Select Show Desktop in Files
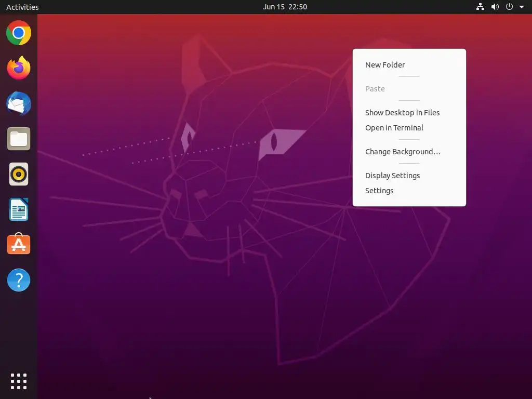Viewport: 532px width, 399px height. [409, 113]
